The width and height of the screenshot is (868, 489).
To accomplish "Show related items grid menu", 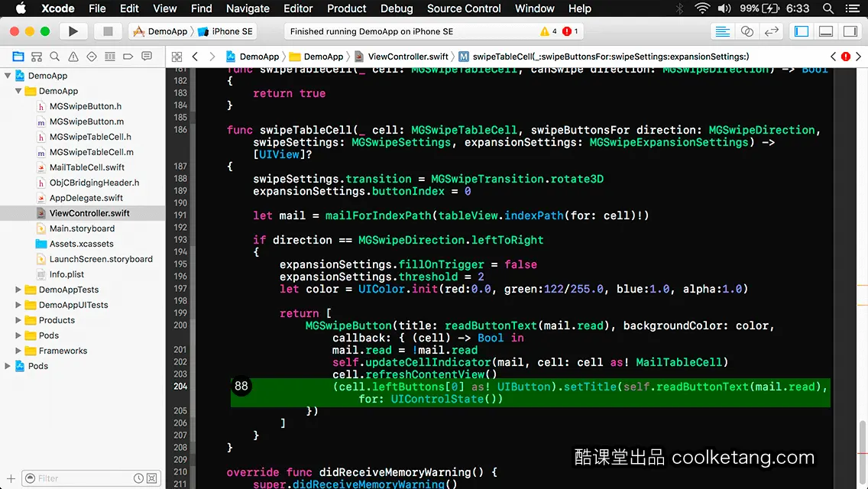I will 177,57.
